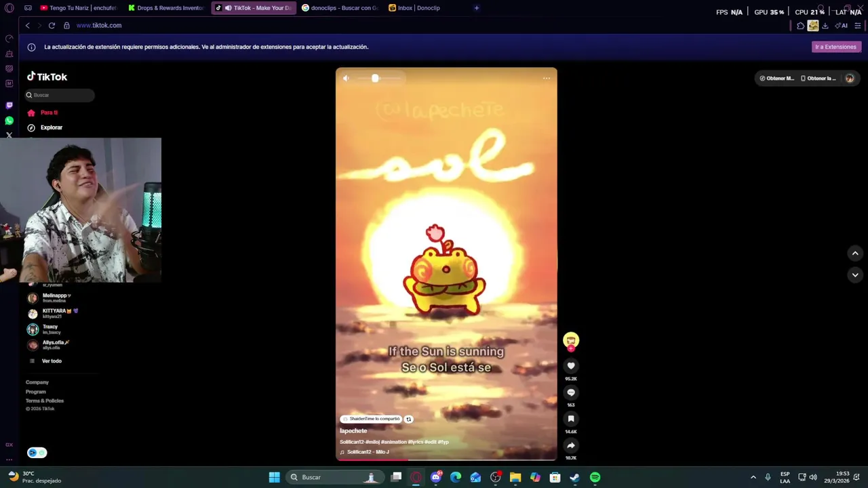This screenshot has width=868, height=488.
Task: Open the Twitch sidebar icon
Action: 9,105
